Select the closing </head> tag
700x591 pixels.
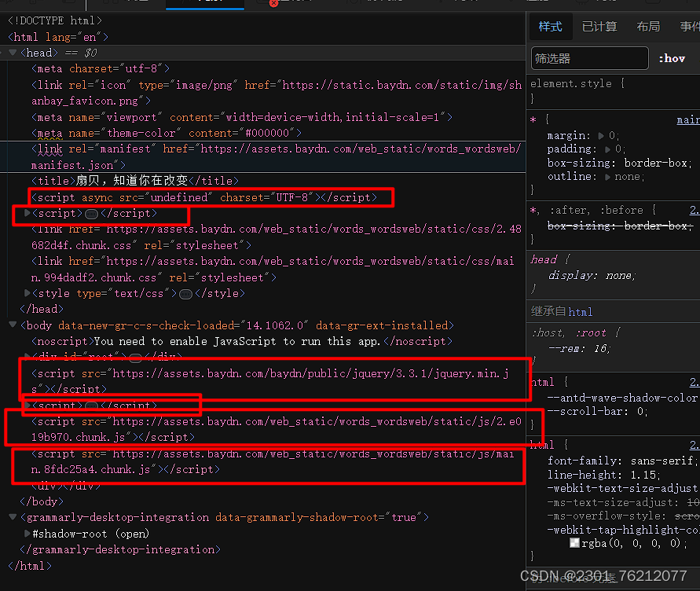coord(42,309)
